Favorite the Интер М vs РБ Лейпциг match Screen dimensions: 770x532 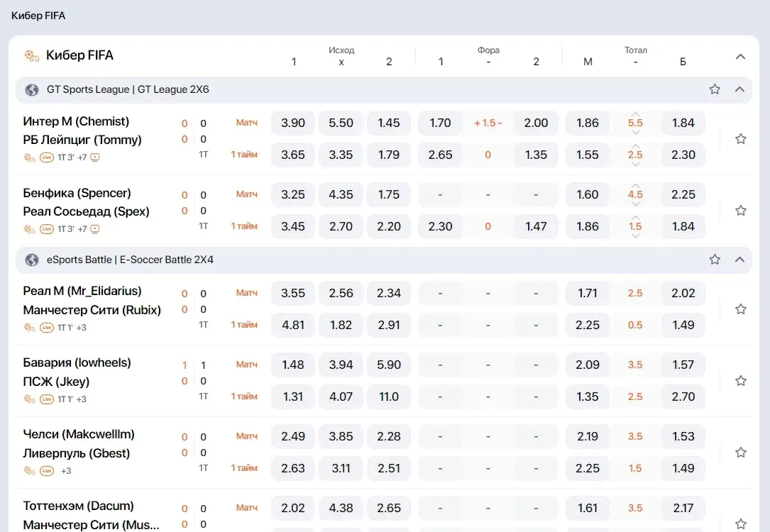tap(740, 139)
